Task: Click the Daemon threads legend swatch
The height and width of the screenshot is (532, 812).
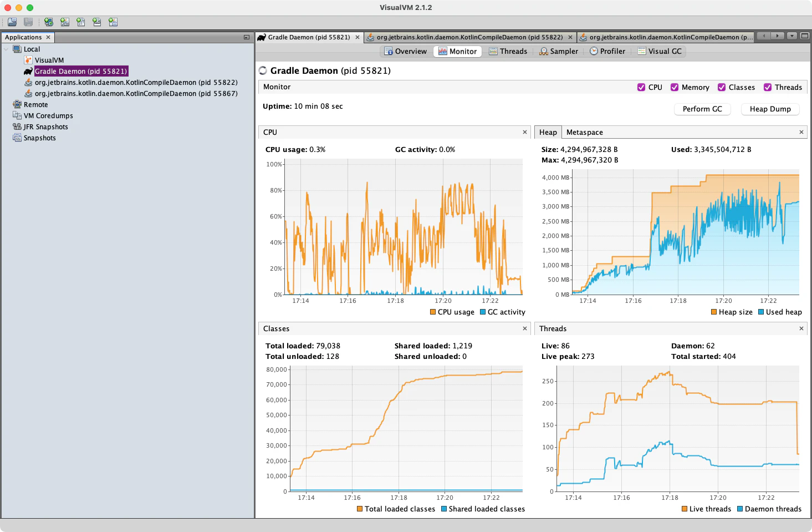Action: (740, 509)
